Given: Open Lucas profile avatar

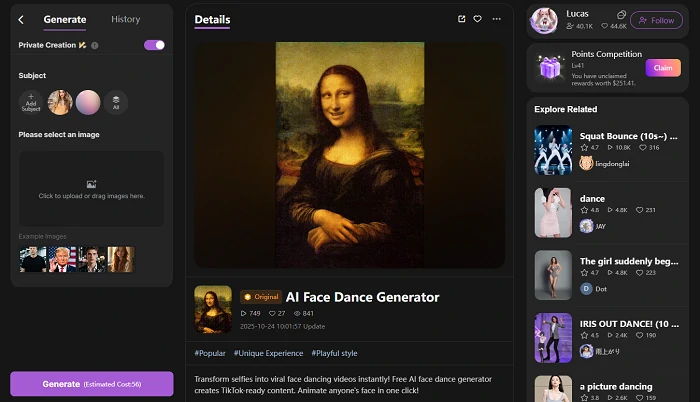Looking at the screenshot, I should coord(544,21).
